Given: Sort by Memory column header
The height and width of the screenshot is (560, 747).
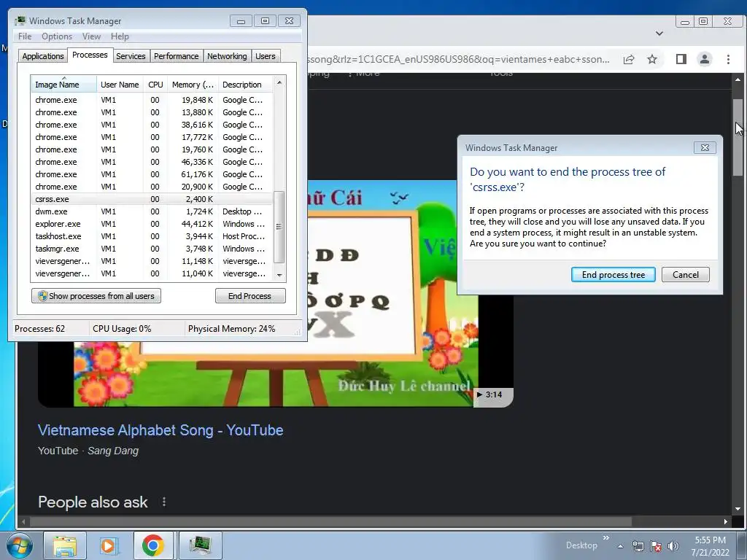Looking at the screenshot, I should coord(193,85).
